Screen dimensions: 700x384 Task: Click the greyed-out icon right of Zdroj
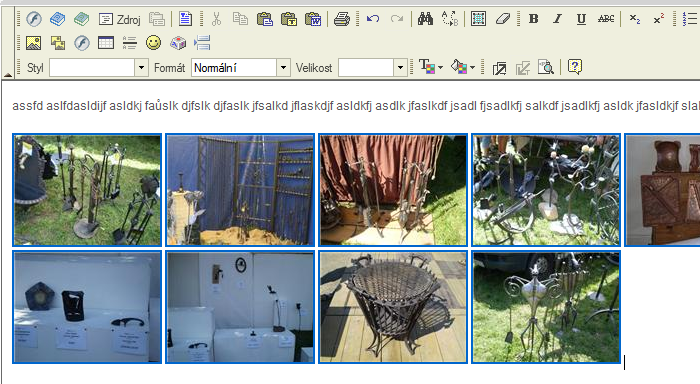pyautogui.click(x=157, y=19)
